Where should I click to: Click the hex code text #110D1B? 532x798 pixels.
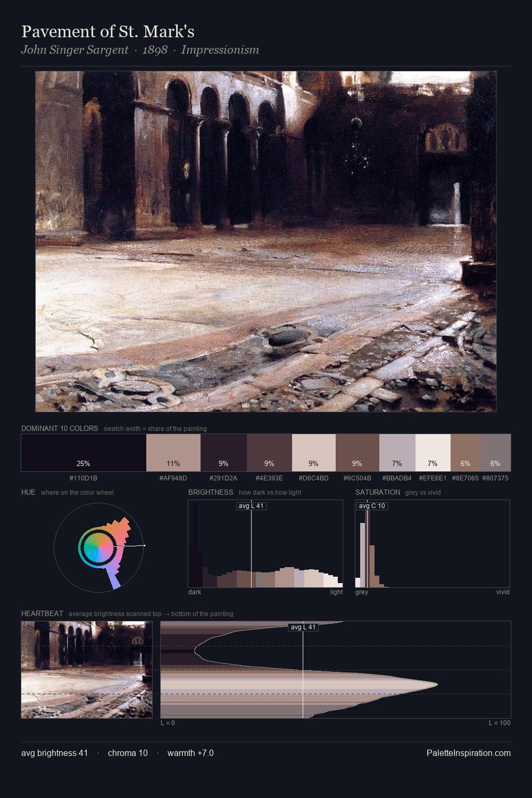[x=84, y=478]
